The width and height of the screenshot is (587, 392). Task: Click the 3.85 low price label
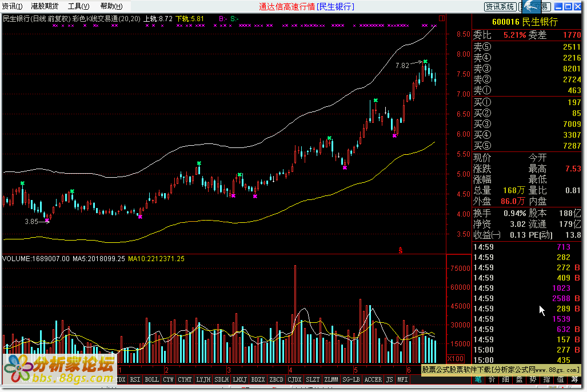31,222
